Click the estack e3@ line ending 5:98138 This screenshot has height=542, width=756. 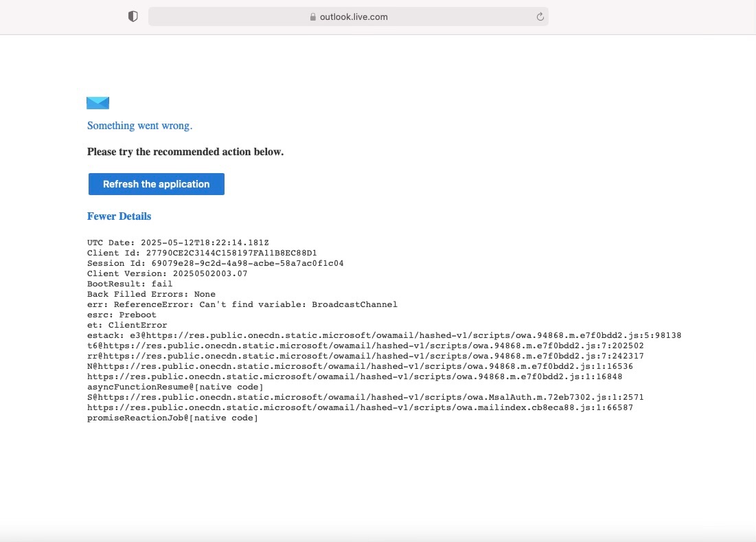[385, 335]
